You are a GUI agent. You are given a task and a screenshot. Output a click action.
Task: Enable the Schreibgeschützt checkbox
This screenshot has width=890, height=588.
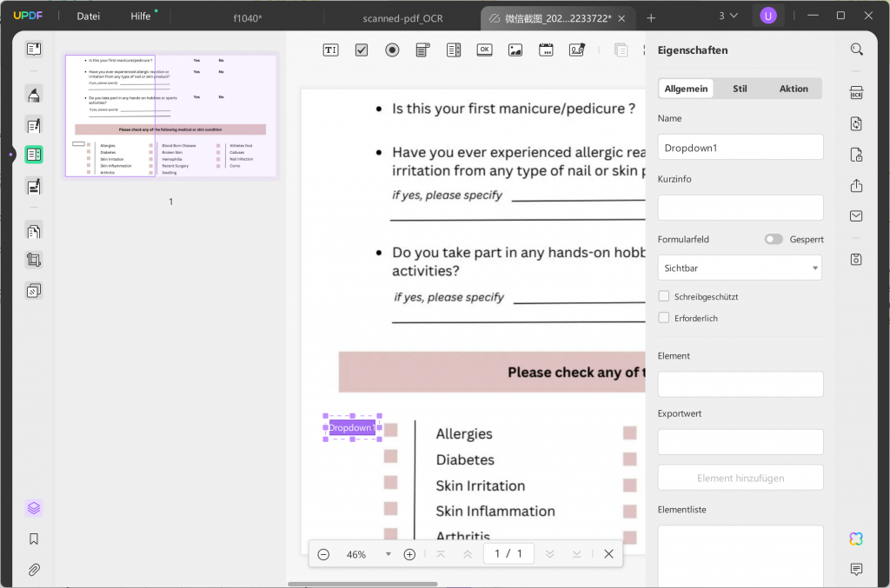click(x=663, y=295)
